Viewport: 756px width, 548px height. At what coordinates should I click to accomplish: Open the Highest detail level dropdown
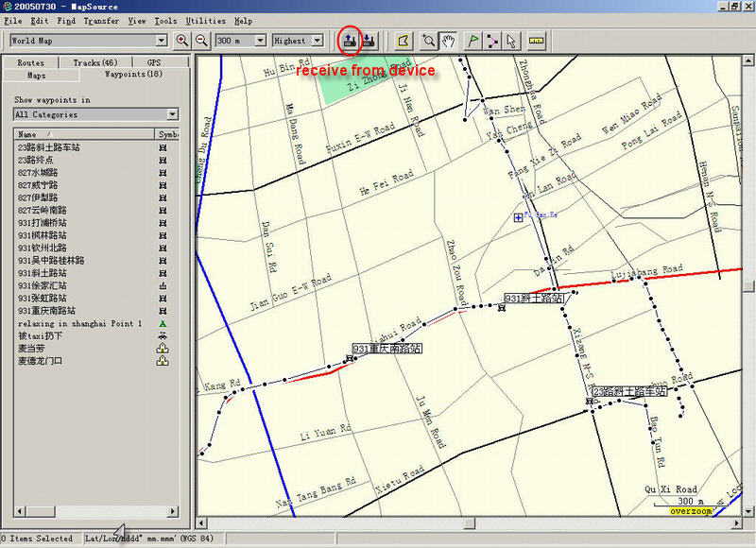[318, 41]
